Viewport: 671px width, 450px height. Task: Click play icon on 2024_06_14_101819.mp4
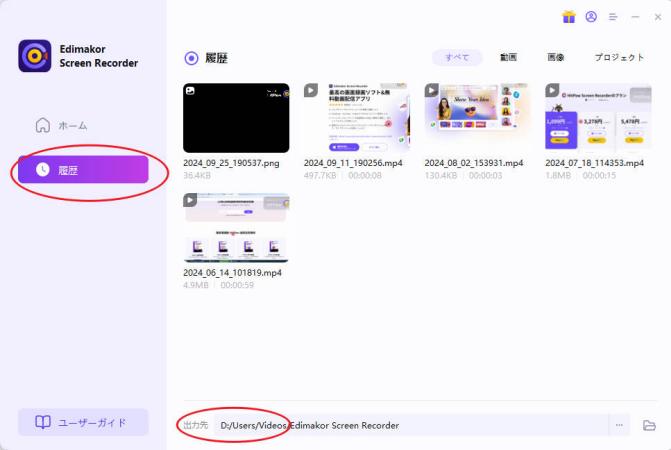[x=190, y=200]
